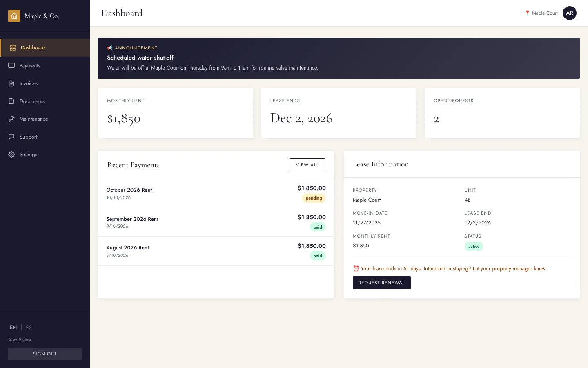Click the Sign Out button
This screenshot has height=368, width=588.
[45, 354]
